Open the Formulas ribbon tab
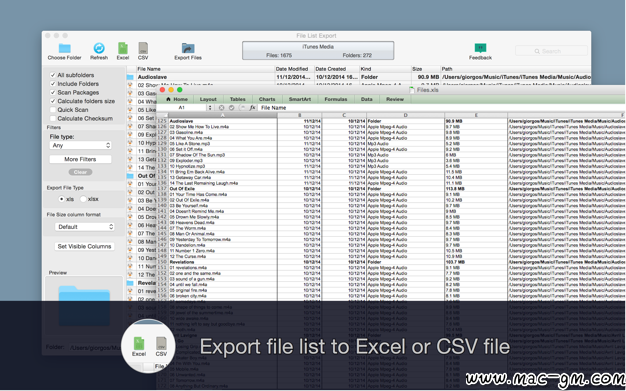 tap(336, 99)
